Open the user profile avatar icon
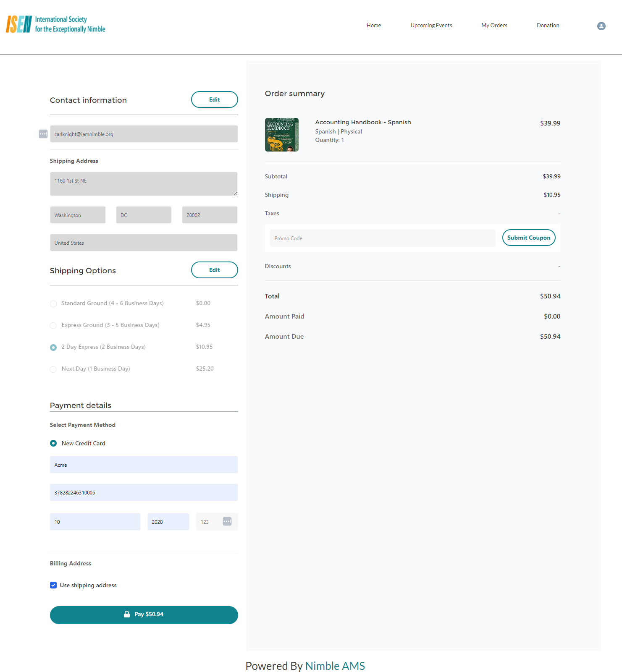The height and width of the screenshot is (672, 622). click(601, 26)
